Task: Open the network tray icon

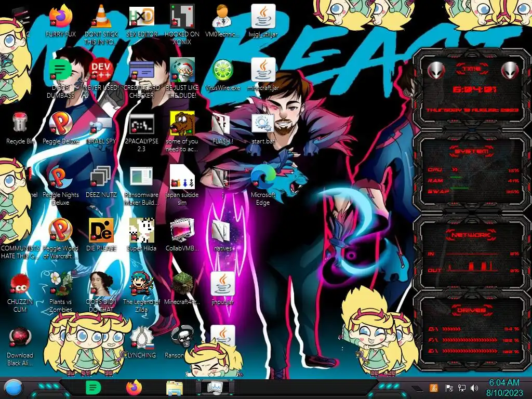Action: (462, 388)
